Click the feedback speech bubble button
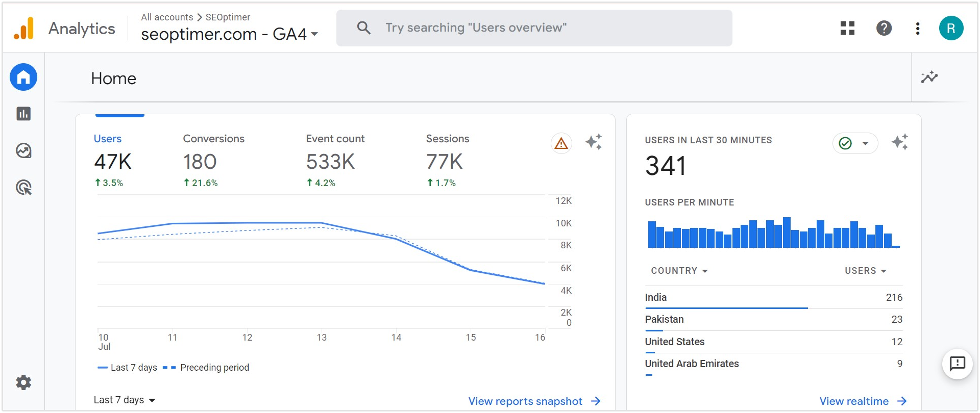The height and width of the screenshot is (413, 980). pyautogui.click(x=957, y=364)
